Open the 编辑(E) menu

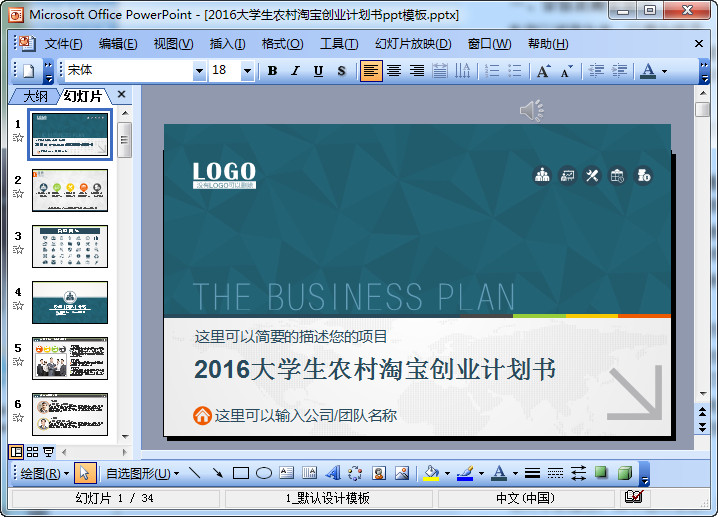[x=118, y=44]
